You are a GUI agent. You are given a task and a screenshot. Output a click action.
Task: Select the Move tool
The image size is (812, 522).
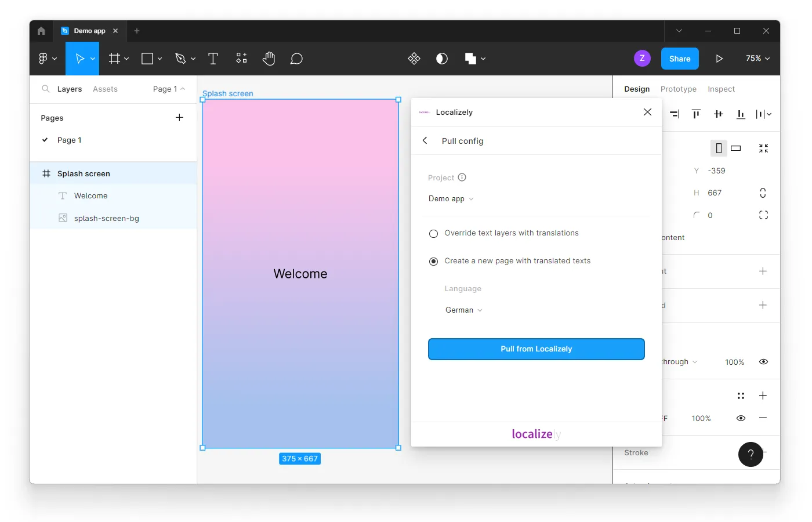tap(80, 59)
